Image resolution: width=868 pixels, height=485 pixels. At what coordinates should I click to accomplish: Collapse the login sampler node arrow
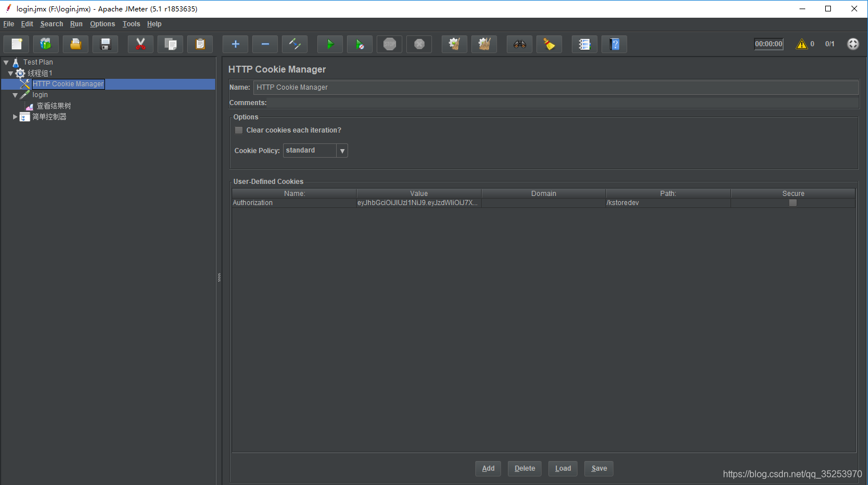click(15, 95)
